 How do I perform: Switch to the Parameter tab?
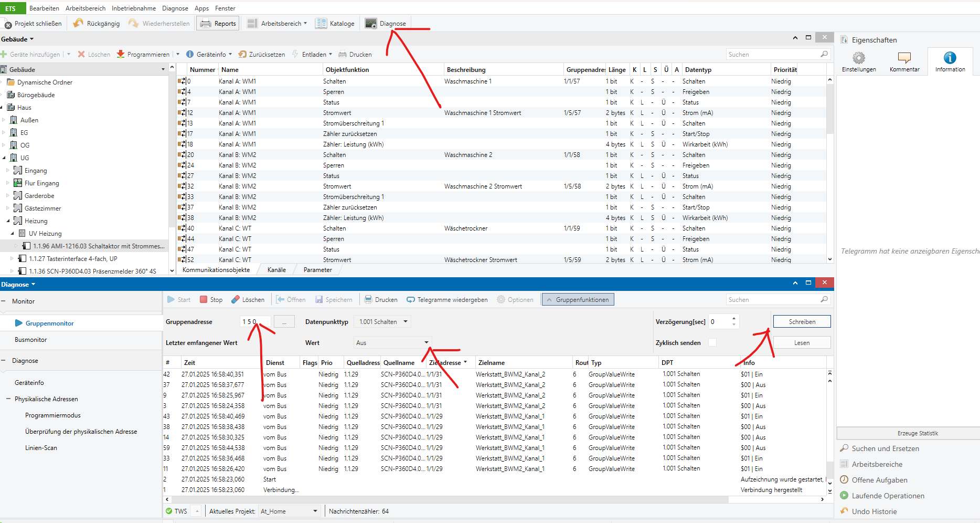click(x=317, y=270)
